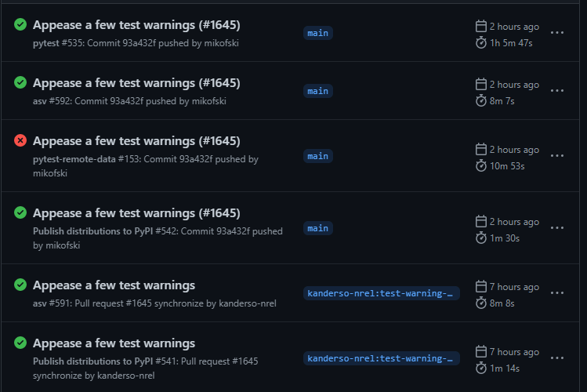
Task: Select the main branch label on asv #592
Action: point(318,91)
